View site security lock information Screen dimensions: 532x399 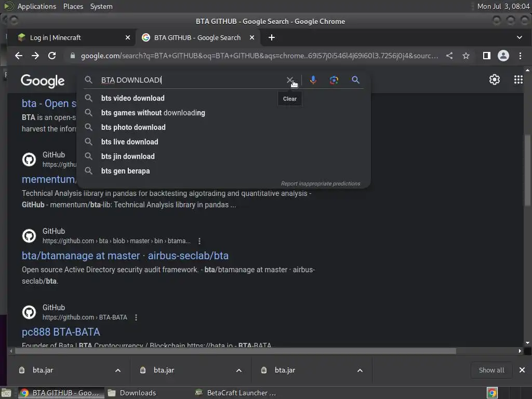point(73,56)
